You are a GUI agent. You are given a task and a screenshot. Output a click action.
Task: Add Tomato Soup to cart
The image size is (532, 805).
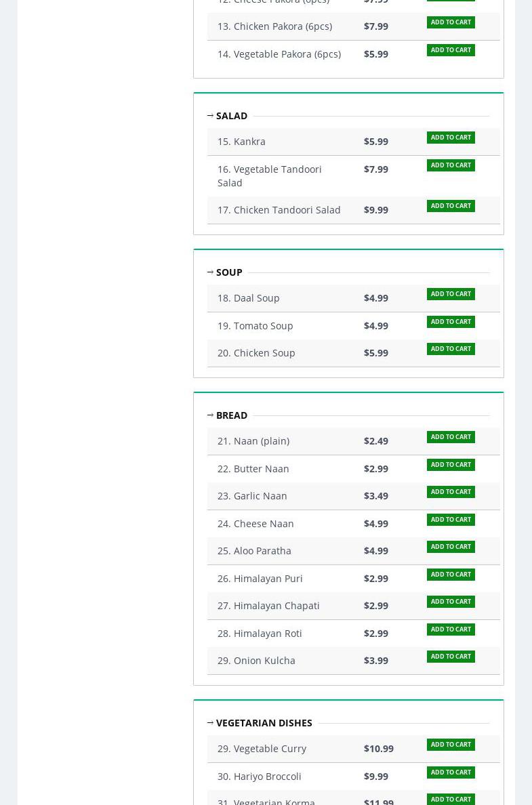[x=451, y=322]
